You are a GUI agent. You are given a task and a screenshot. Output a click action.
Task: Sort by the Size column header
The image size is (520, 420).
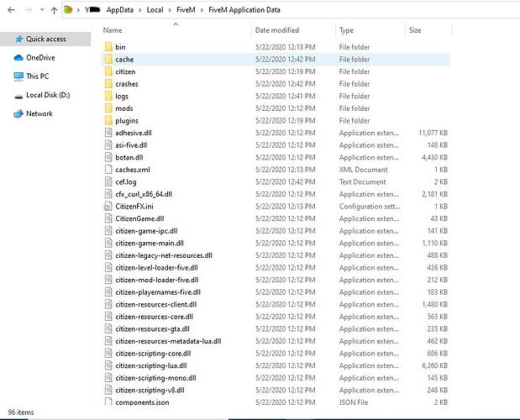[415, 30]
